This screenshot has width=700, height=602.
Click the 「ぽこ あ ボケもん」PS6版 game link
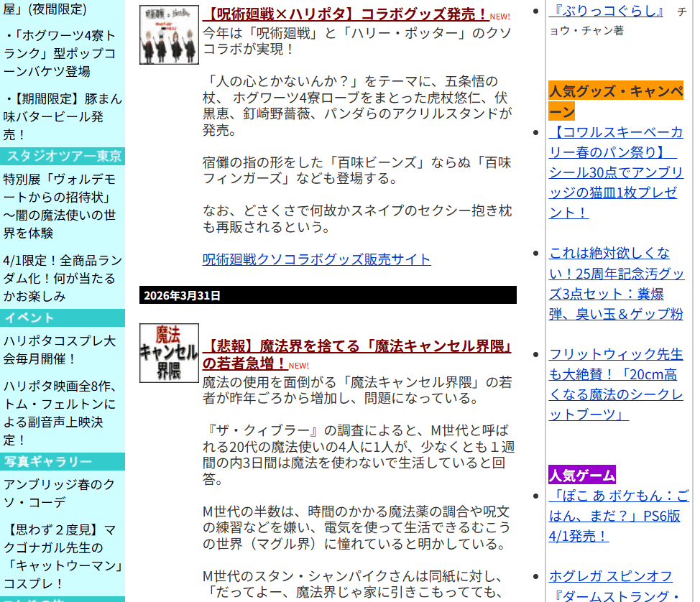pos(618,515)
